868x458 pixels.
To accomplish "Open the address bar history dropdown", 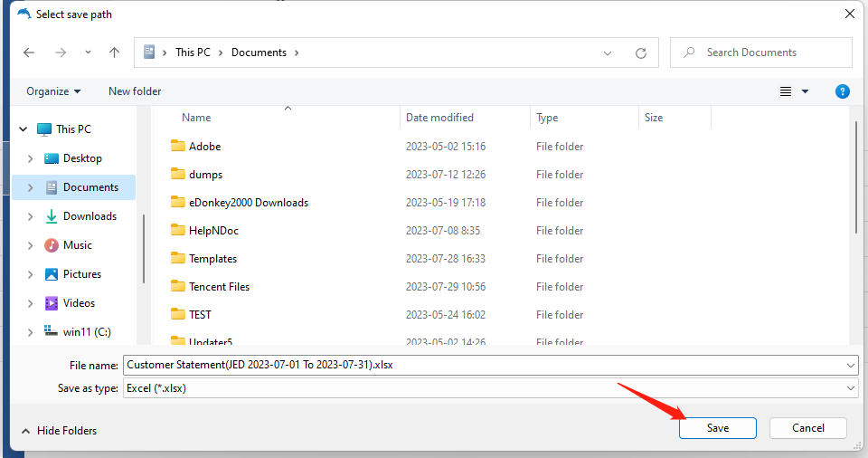I will [x=608, y=52].
